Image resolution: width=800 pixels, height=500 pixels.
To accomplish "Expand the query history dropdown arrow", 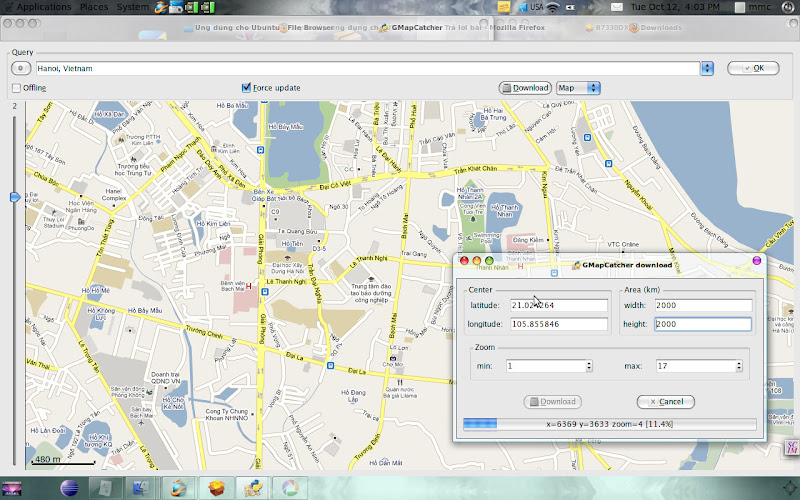I will point(707,68).
